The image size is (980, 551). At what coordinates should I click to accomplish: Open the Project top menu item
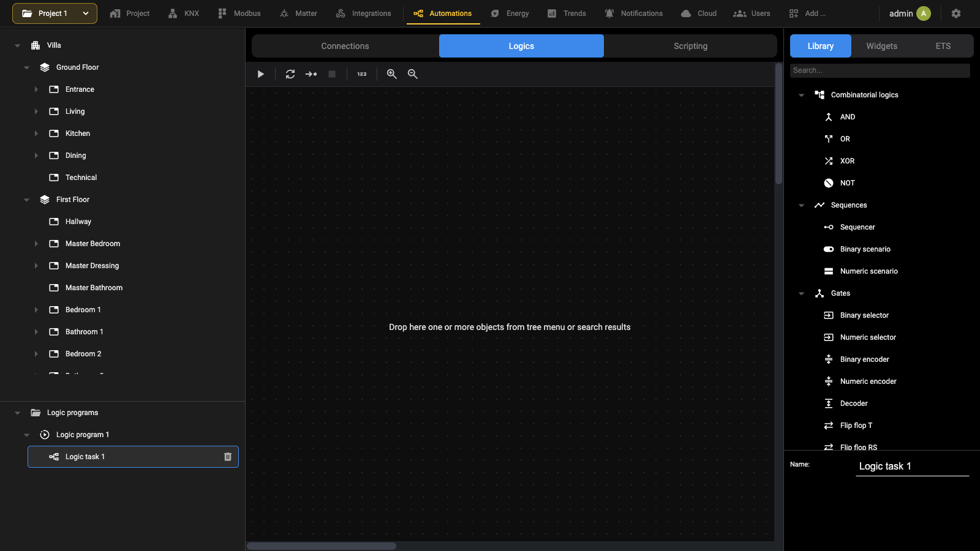[x=129, y=13]
